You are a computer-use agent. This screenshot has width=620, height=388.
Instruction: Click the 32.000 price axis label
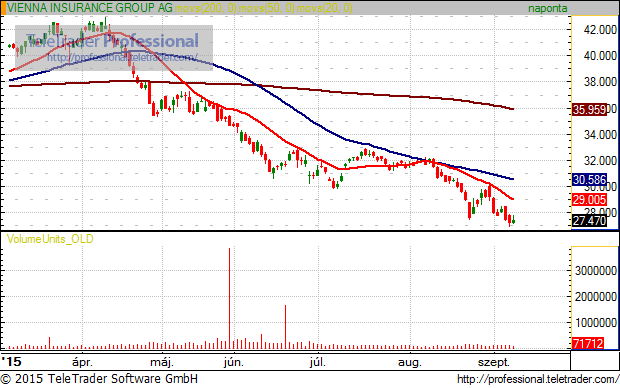click(x=600, y=161)
